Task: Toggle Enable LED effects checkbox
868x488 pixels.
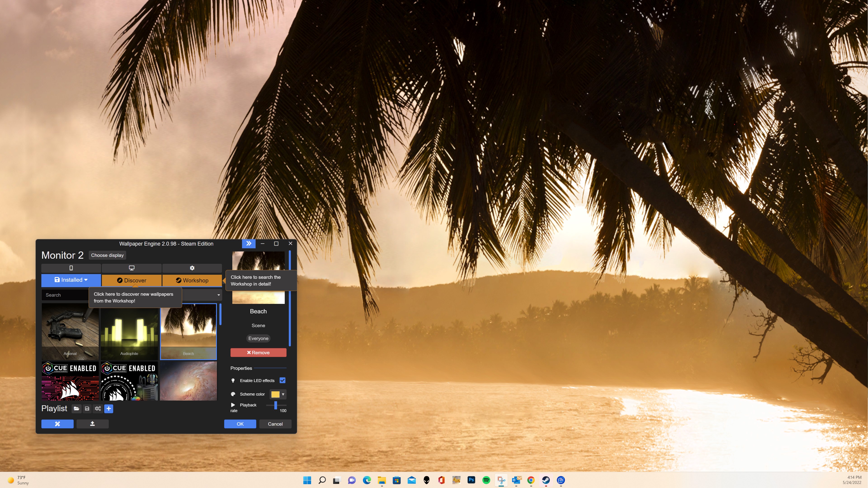Action: 282,380
